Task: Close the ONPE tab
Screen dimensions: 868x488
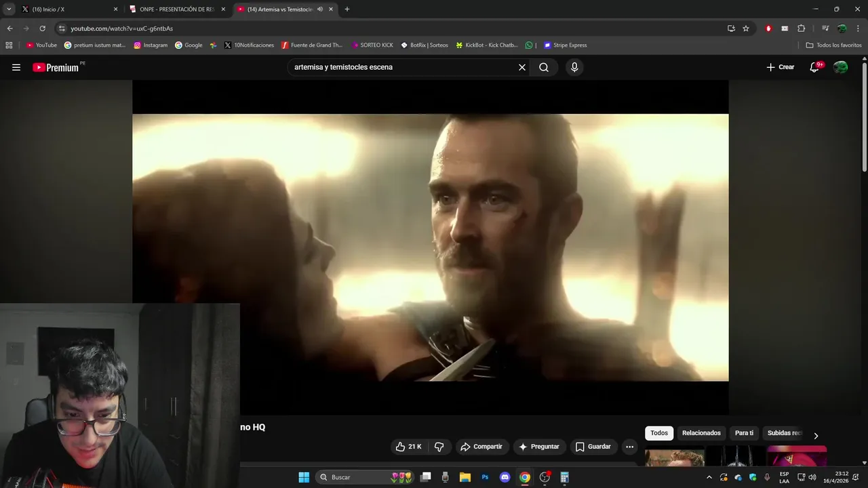Action: coord(223,9)
